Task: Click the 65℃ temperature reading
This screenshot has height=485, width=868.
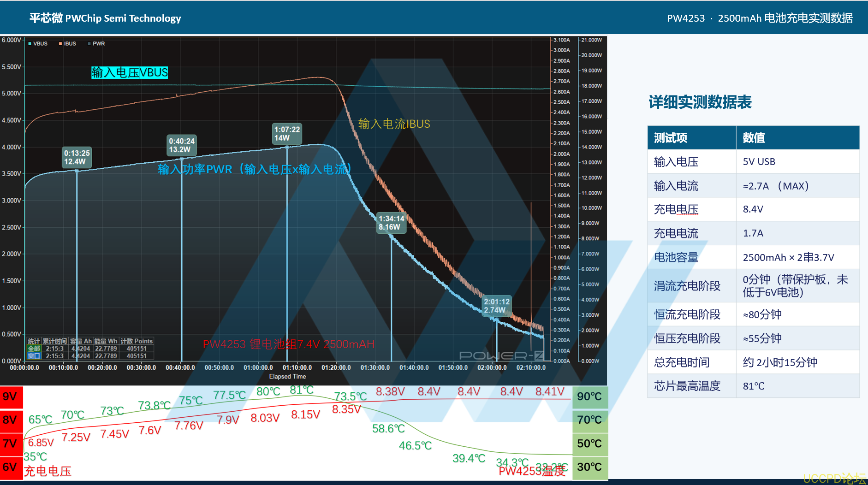Action: click(41, 420)
